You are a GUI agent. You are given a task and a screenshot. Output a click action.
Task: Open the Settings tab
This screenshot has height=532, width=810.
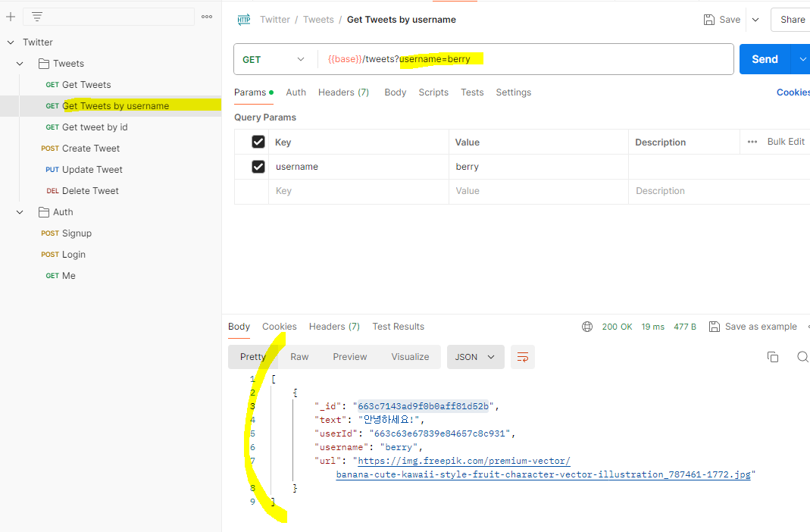point(514,92)
